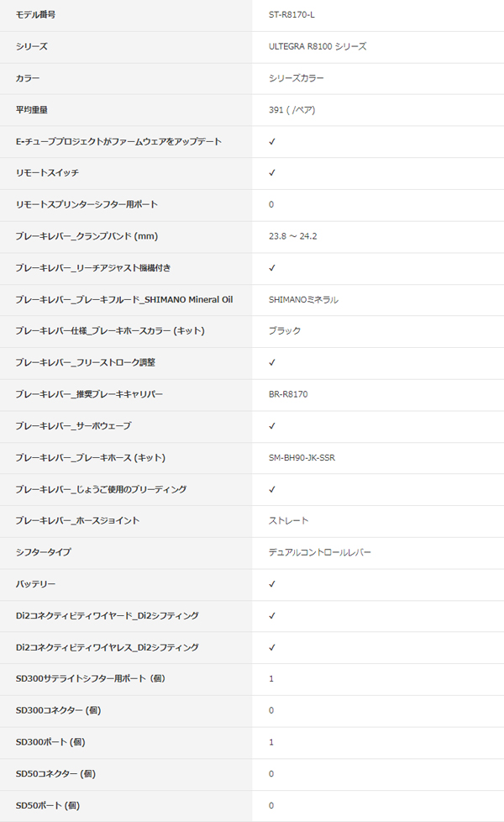Click the SM-BH90-JK-SSR brake hose value
Viewport: 504px width, 822px height.
click(302, 458)
